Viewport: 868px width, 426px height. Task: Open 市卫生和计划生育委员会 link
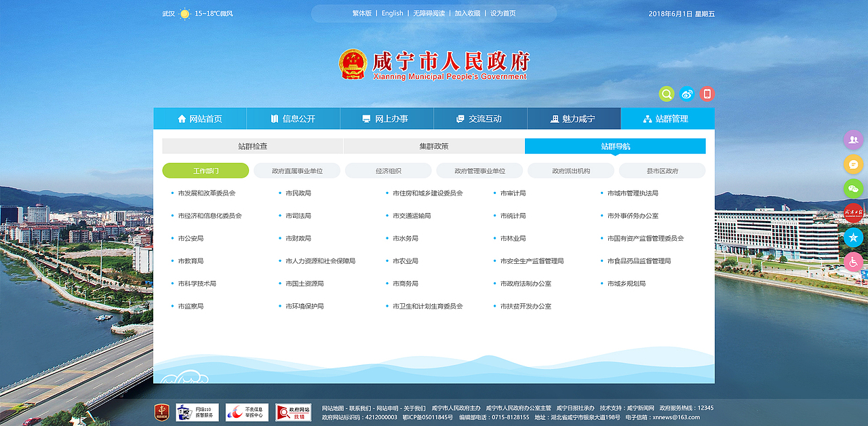click(428, 307)
